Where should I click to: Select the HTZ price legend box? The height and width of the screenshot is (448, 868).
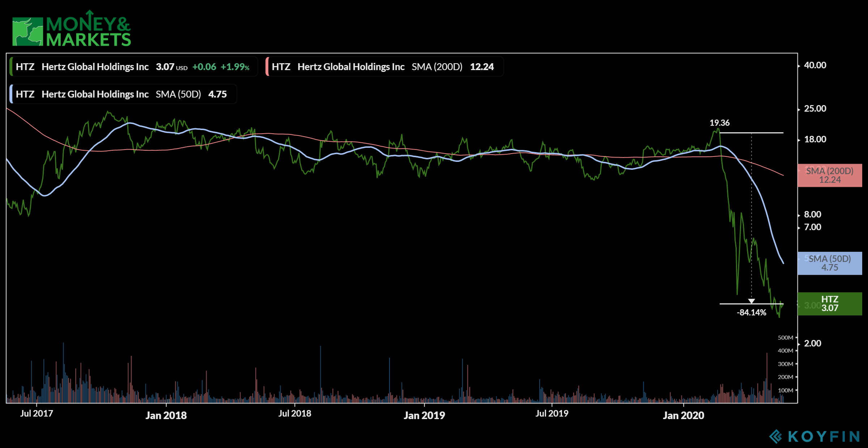click(133, 67)
